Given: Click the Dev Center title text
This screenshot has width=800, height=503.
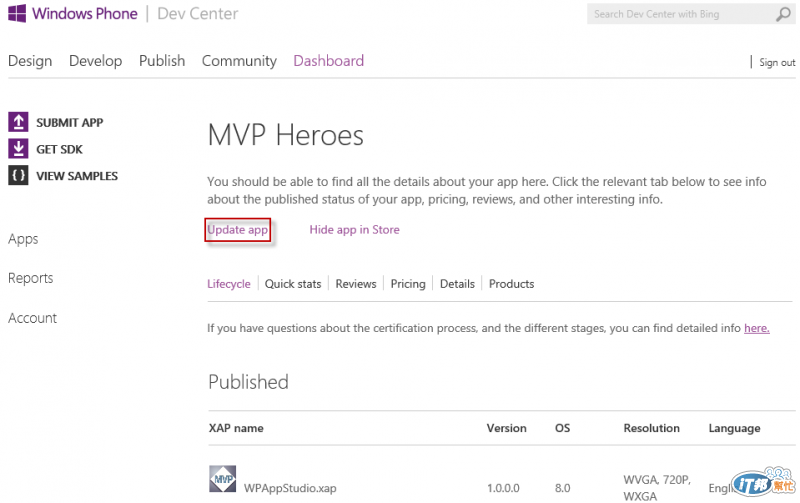Looking at the screenshot, I should click(197, 13).
